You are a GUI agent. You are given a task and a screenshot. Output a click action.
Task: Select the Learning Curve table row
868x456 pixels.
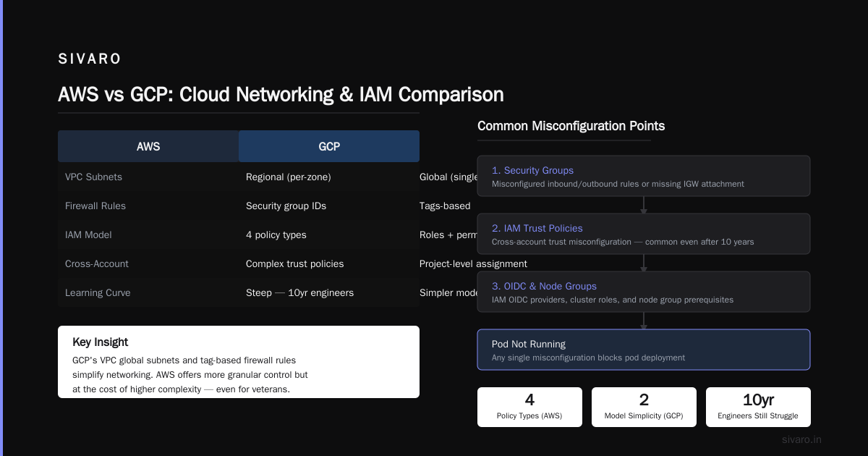[239, 292]
